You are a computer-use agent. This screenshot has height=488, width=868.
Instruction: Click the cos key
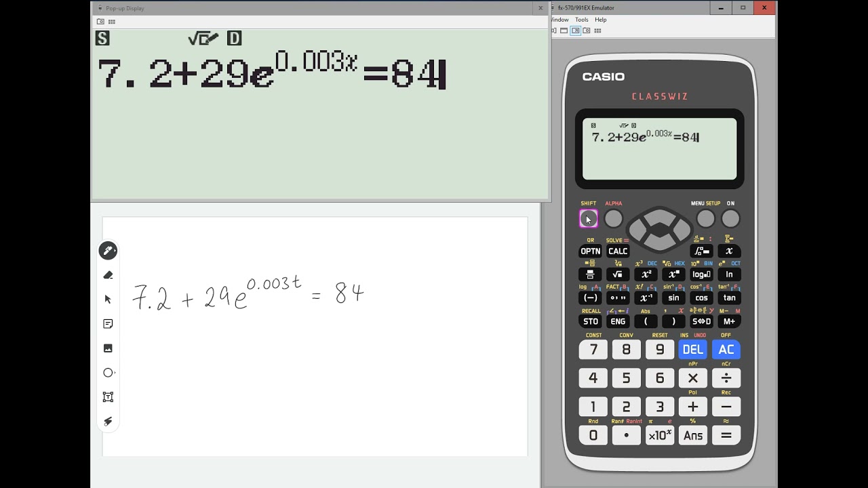[701, 298]
